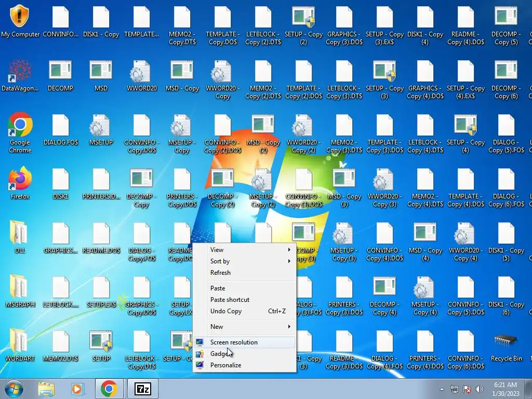Select the MSGRAPH folder icon

[20, 291]
